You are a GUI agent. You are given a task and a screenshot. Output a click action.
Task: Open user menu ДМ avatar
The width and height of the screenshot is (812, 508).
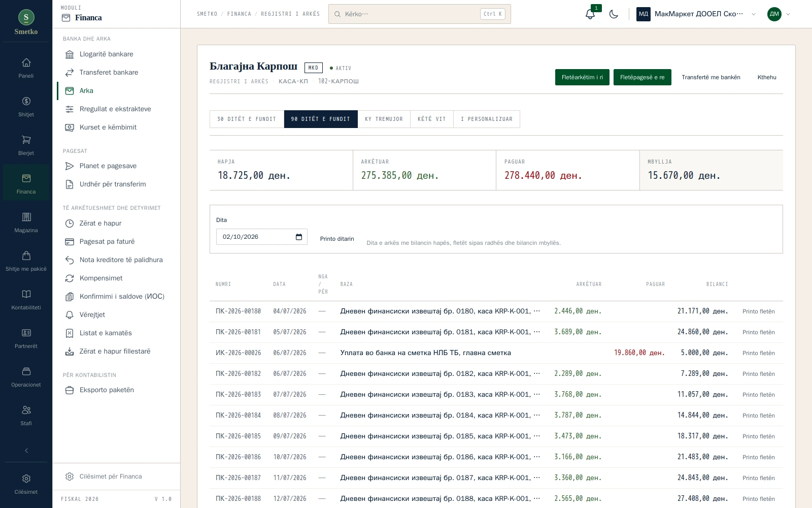click(779, 14)
